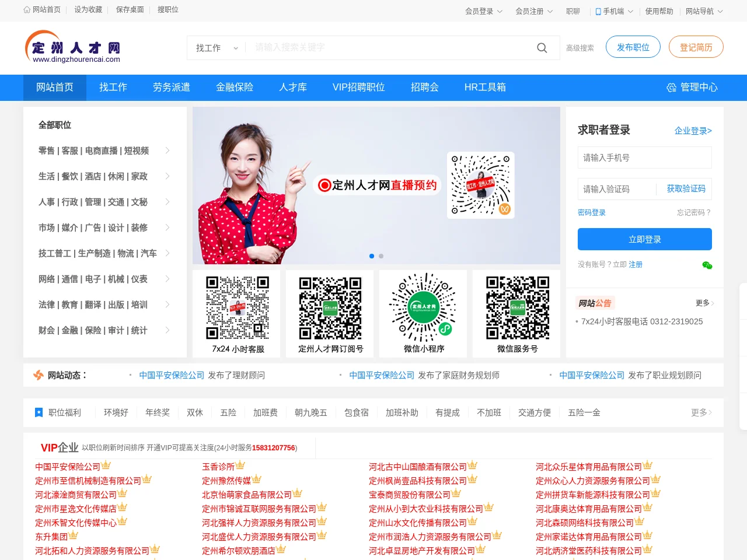This screenshot has height=560, width=747.
Task: Expand the 会员注册 dropdown
Action: [x=534, y=11]
